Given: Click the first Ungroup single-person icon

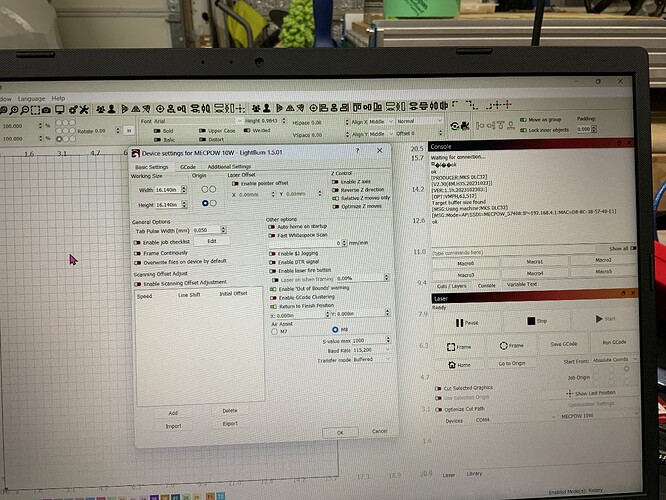Looking at the screenshot, I should [x=111, y=109].
